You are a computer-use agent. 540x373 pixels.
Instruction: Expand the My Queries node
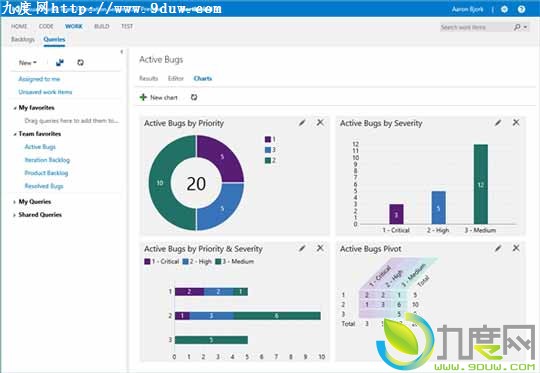coord(14,202)
